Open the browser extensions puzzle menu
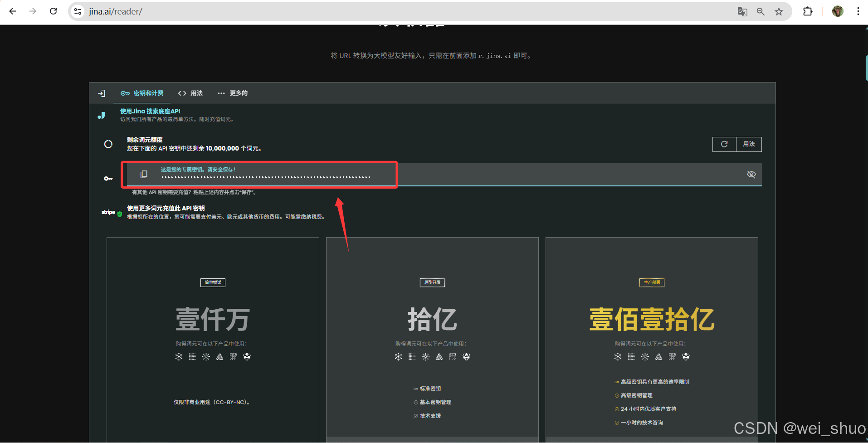The width and height of the screenshot is (868, 443). click(809, 11)
